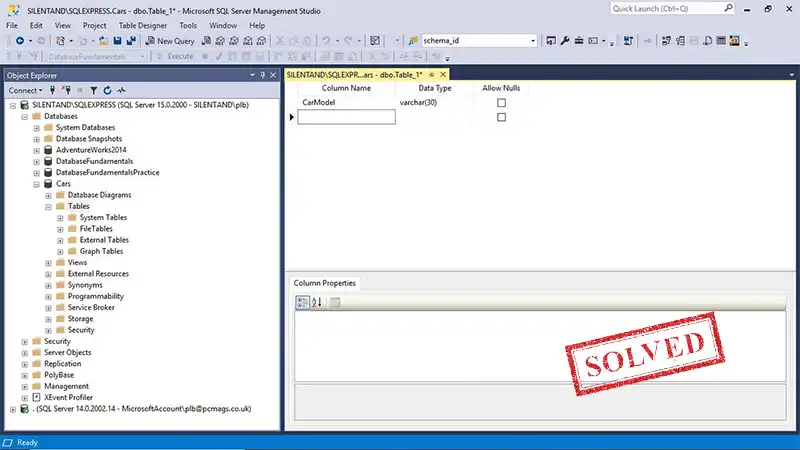Collapse the Databases root folder
This screenshot has height=450, width=800.
[24, 117]
